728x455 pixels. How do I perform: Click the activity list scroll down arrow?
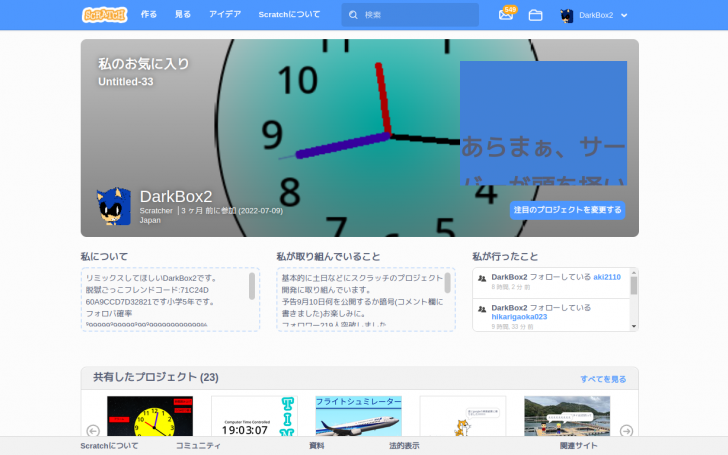point(634,326)
